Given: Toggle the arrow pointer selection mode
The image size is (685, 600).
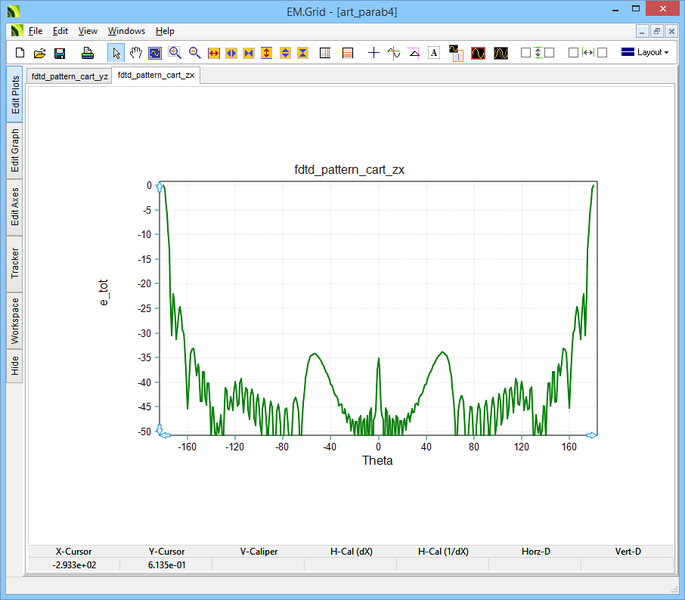Looking at the screenshot, I should click(116, 52).
